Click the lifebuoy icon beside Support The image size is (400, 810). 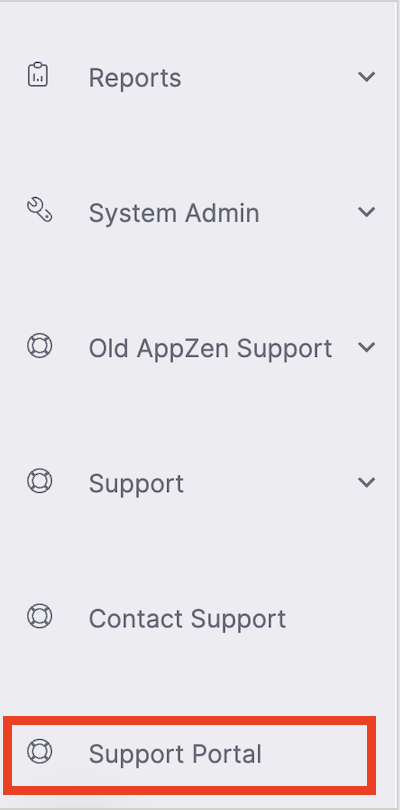39,481
